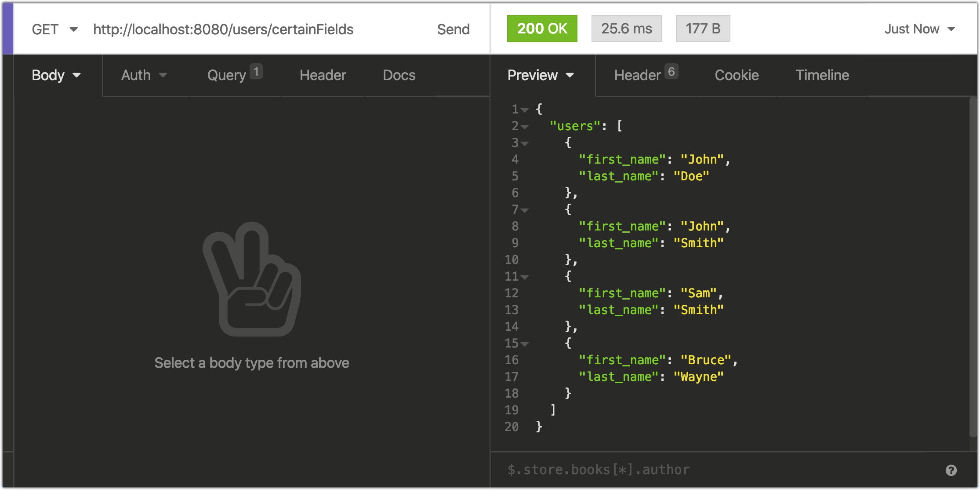The image size is (980, 490).
Task: Click the 200 OK status badge
Action: point(542,29)
